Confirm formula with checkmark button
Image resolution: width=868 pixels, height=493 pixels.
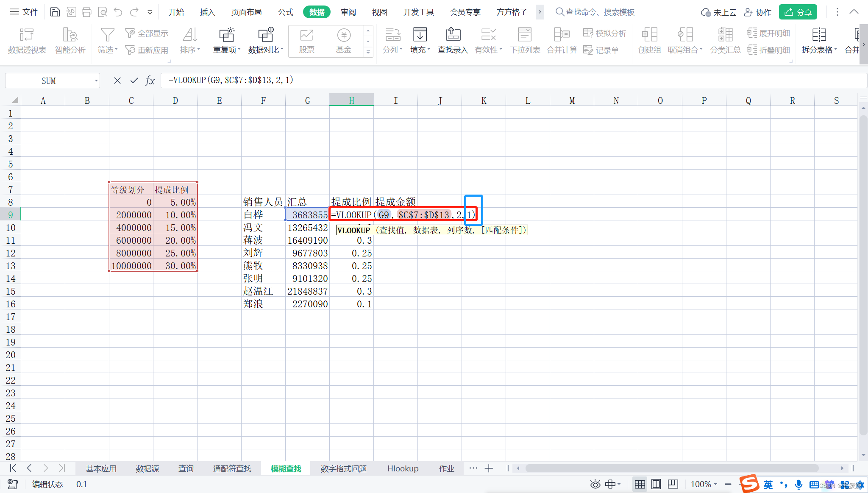click(x=134, y=81)
